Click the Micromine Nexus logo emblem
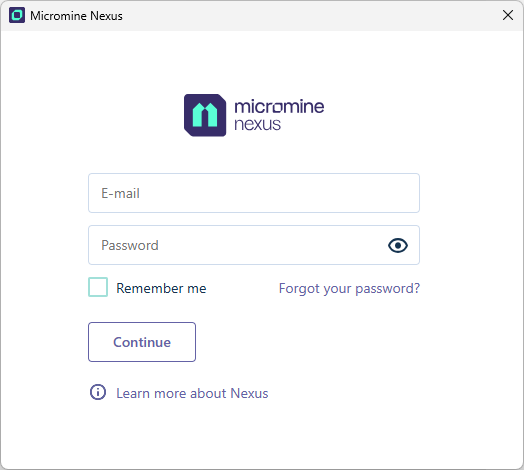The width and height of the screenshot is (524, 470). point(205,115)
